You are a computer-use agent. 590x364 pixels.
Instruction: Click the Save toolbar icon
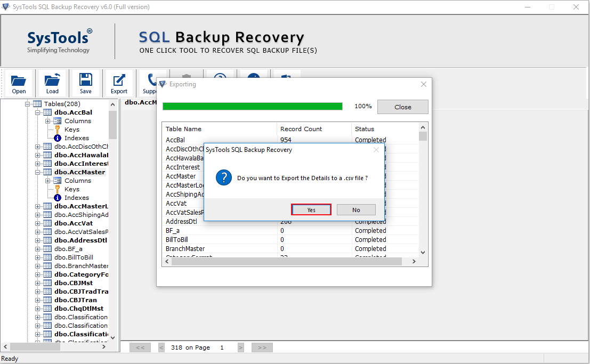coord(85,84)
